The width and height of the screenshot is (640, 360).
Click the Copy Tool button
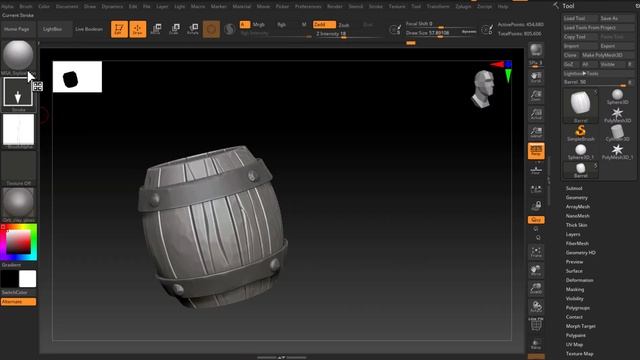pos(580,37)
